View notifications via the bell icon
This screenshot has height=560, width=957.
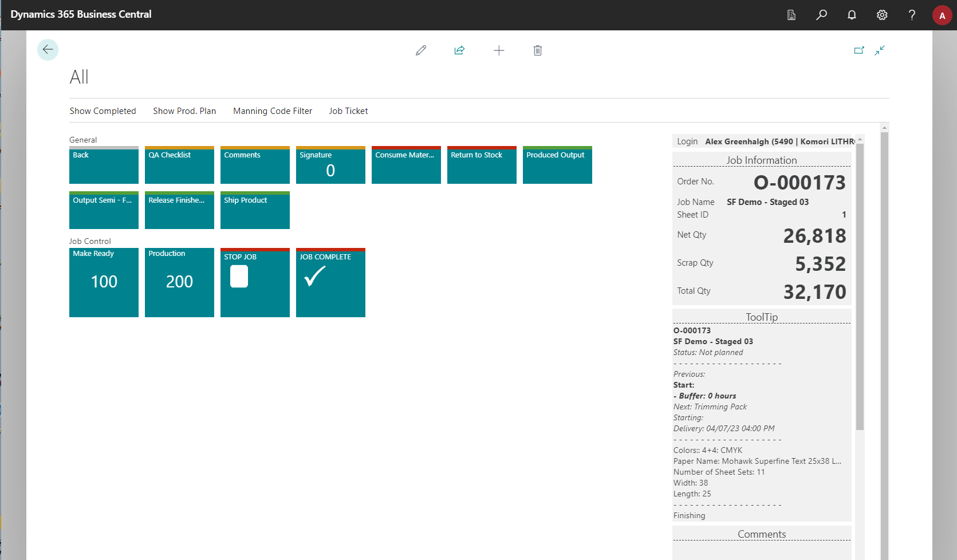(x=852, y=15)
